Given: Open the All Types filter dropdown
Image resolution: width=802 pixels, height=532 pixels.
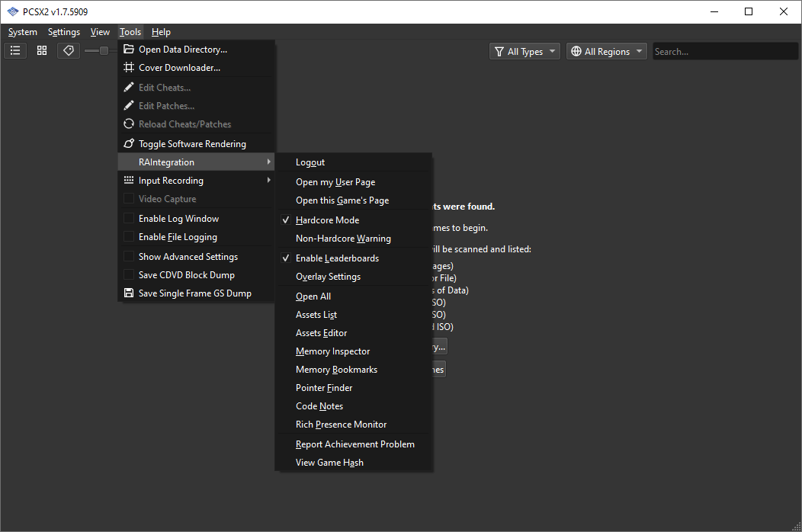Looking at the screenshot, I should coord(525,50).
